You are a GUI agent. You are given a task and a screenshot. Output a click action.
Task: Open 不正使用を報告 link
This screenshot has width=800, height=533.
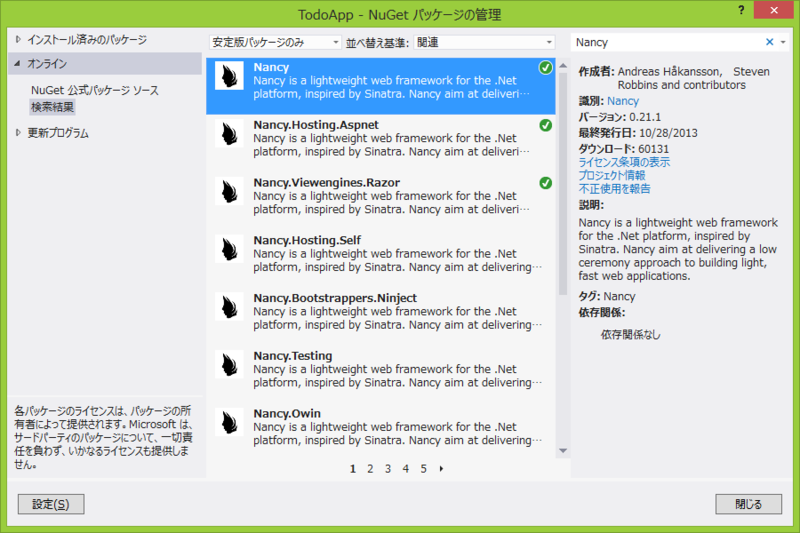click(x=614, y=189)
